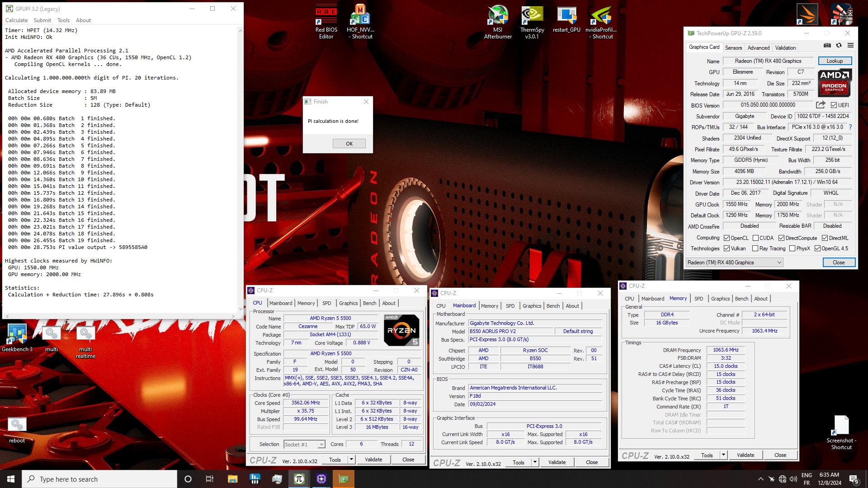Screen dimensions: 868x488
Task: Switch to the Validation tab in GPU-Z
Action: (x=785, y=48)
